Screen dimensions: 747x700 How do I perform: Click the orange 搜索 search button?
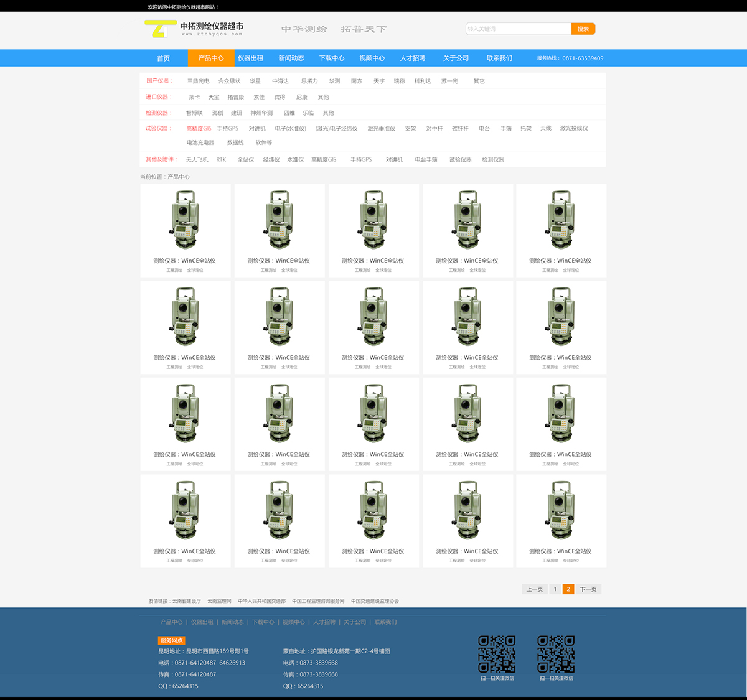pos(583,29)
